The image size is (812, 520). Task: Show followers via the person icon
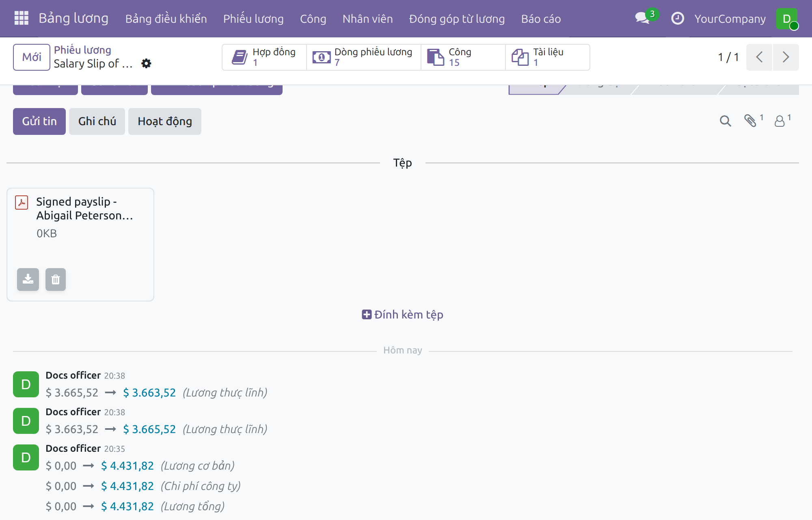(782, 120)
